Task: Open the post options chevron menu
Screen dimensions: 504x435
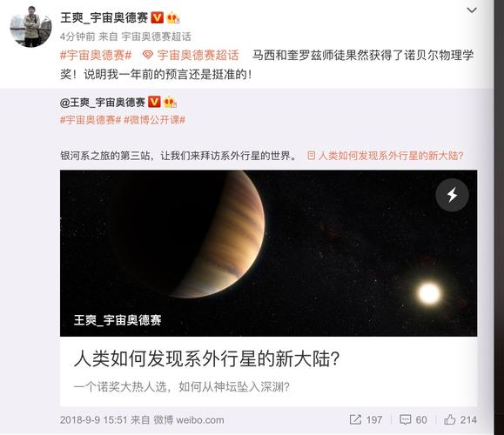Action: 472,10
